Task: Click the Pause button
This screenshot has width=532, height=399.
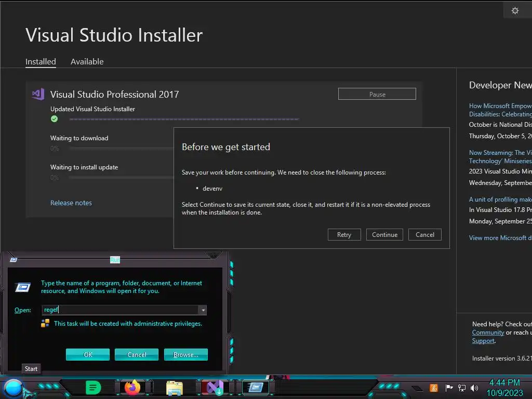Action: click(377, 94)
